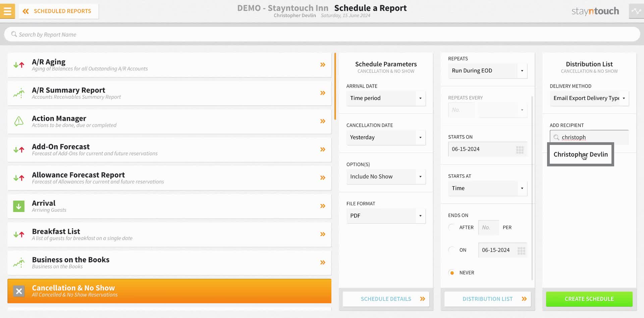Click the Allowance Forecast Report arrows icon
The width and height of the screenshot is (644, 318).
pos(19,178)
